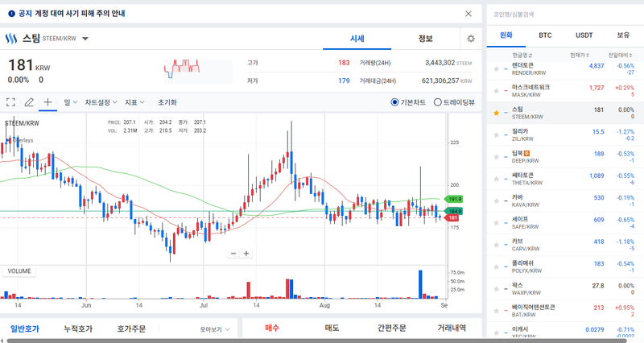Zoom out chart with minus button
This screenshot has height=343, width=644.
(x=233, y=254)
